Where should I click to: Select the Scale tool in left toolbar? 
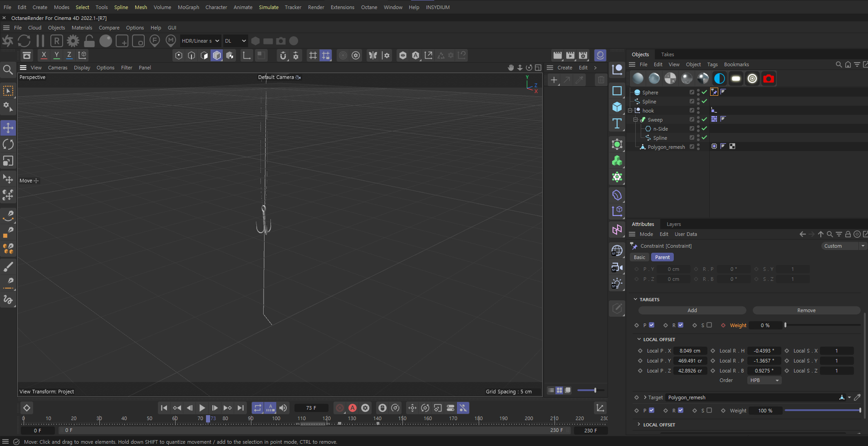8,161
